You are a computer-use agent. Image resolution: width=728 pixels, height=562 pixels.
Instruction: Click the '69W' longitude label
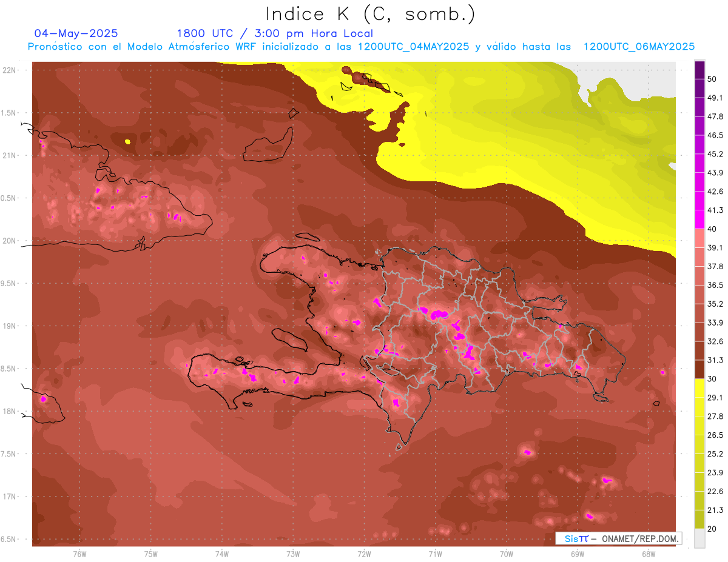(x=578, y=554)
